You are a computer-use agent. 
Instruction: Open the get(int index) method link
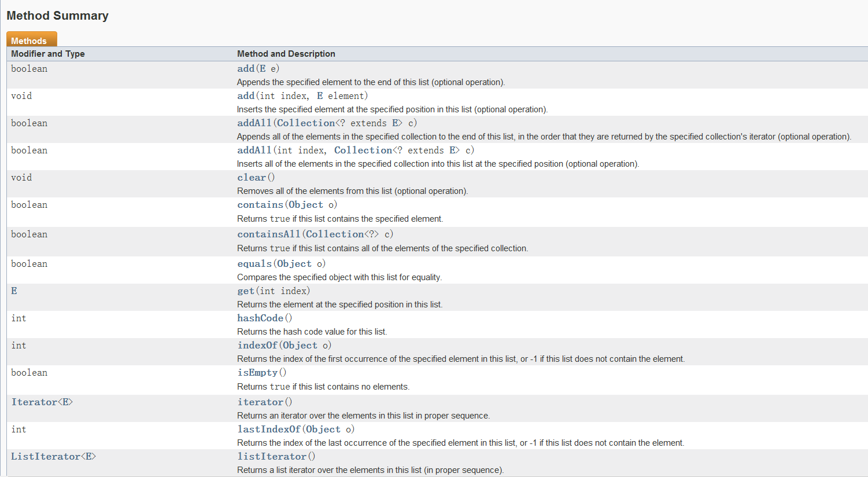point(246,291)
